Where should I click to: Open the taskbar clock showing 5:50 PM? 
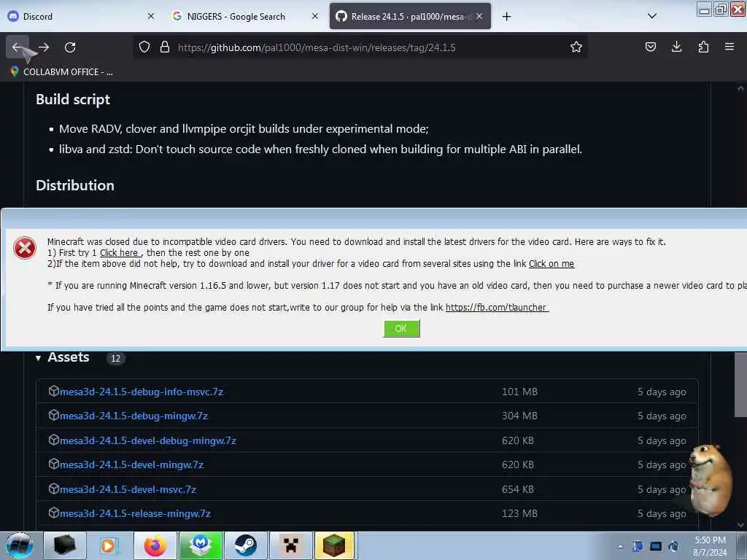tap(710, 546)
